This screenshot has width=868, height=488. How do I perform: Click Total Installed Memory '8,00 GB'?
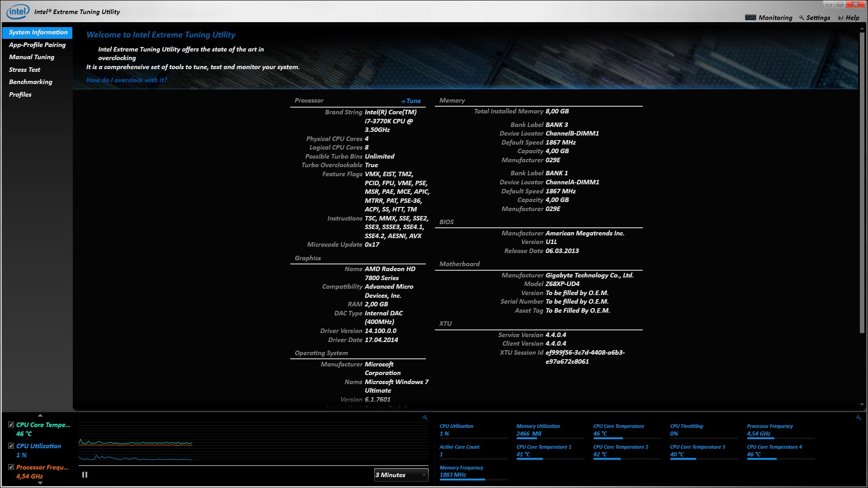tap(557, 111)
